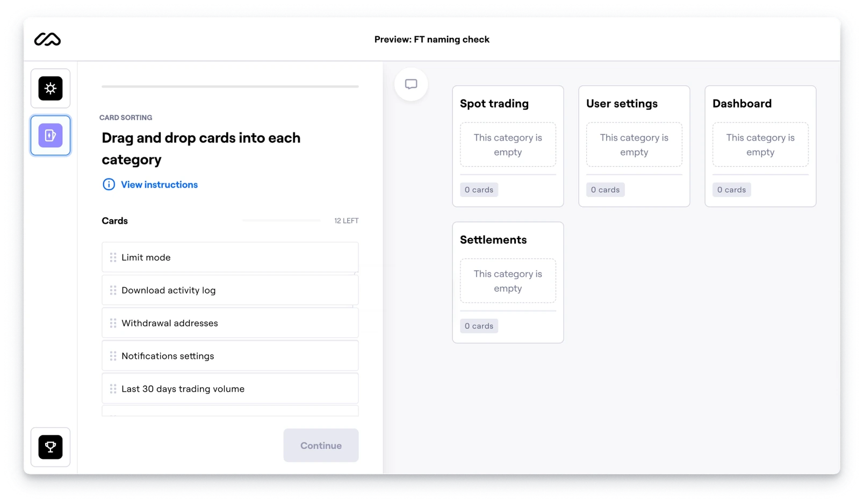Click the empty drop zone in User settings
864x504 pixels.
point(634,145)
